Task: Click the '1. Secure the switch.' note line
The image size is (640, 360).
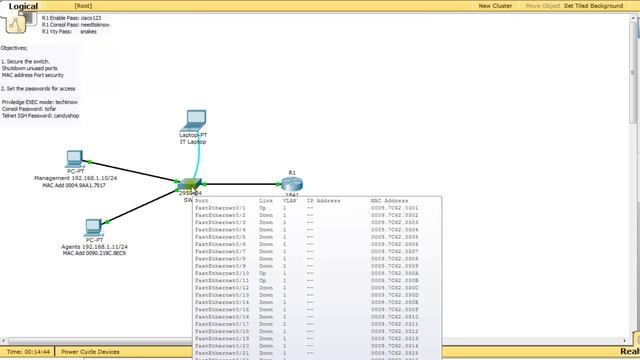Action: click(x=25, y=62)
